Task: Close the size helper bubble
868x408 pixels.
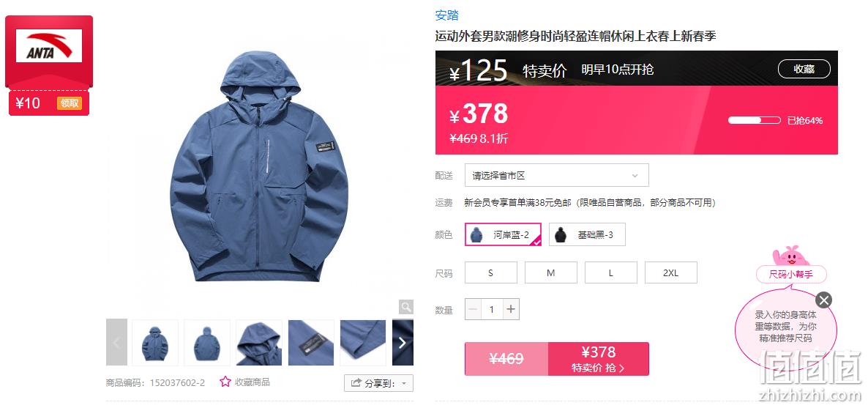Action: (823, 300)
